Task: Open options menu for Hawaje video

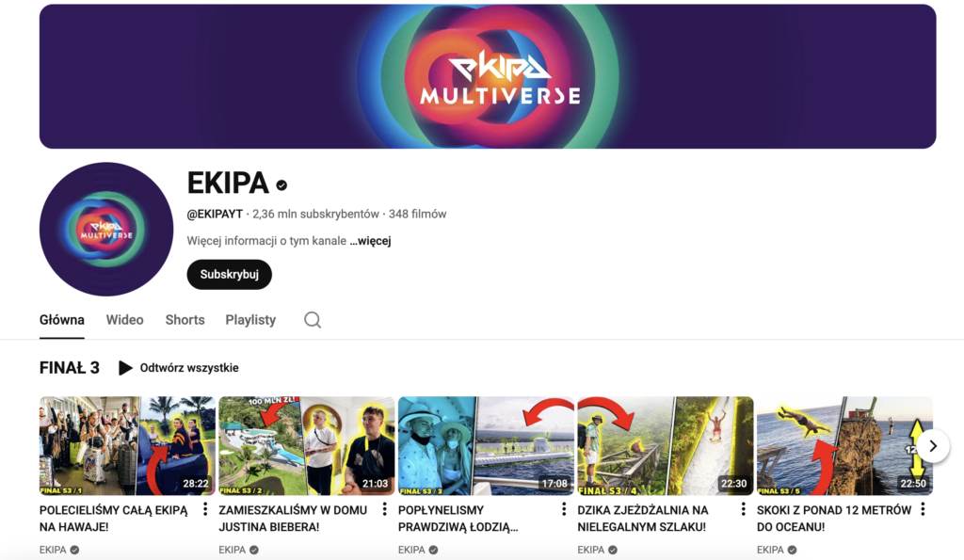Action: coord(205,509)
